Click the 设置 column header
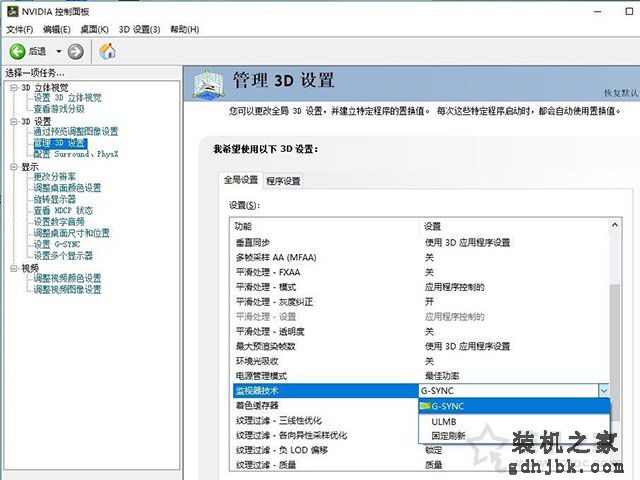This screenshot has width=640, height=480. click(514, 226)
